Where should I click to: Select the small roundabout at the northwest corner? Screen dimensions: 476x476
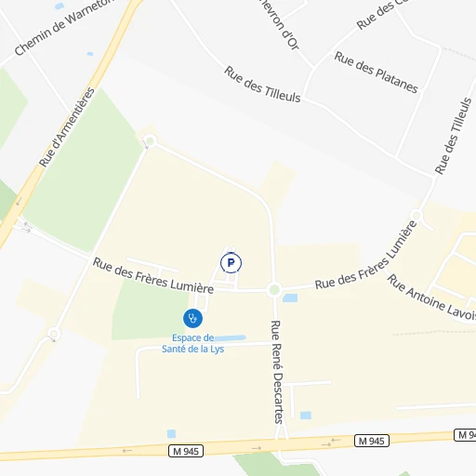pyautogui.click(x=150, y=141)
